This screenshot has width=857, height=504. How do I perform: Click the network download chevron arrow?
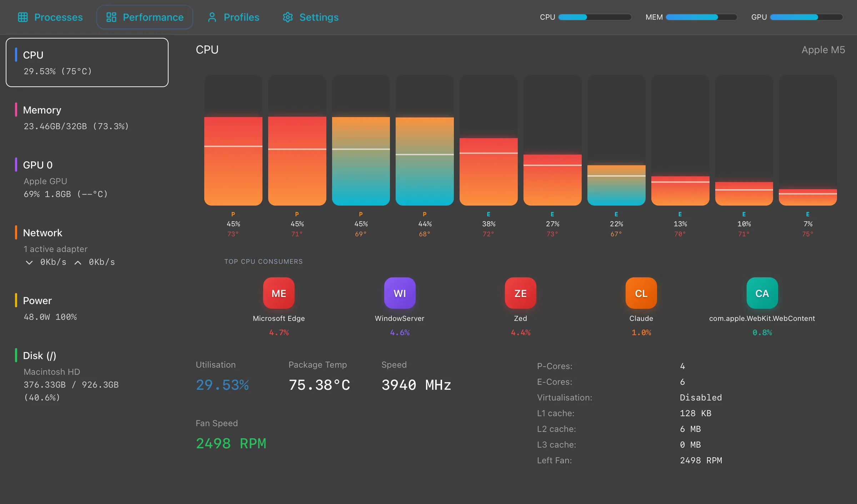tap(29, 262)
